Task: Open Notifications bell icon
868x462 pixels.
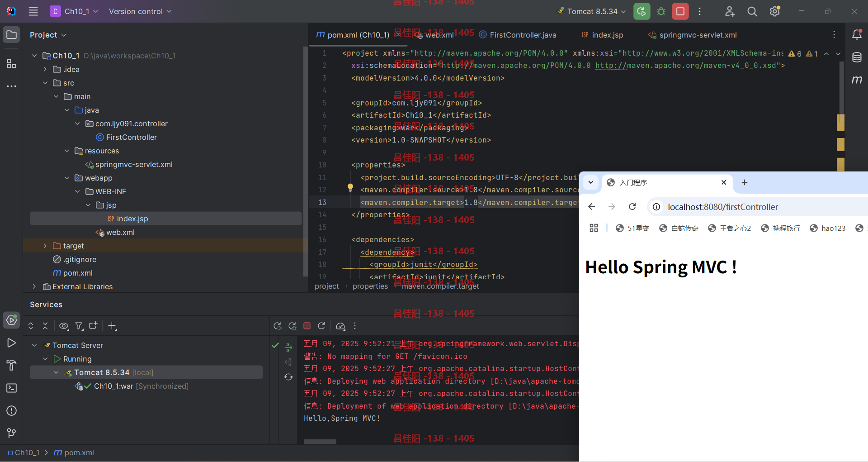Action: 857,35
